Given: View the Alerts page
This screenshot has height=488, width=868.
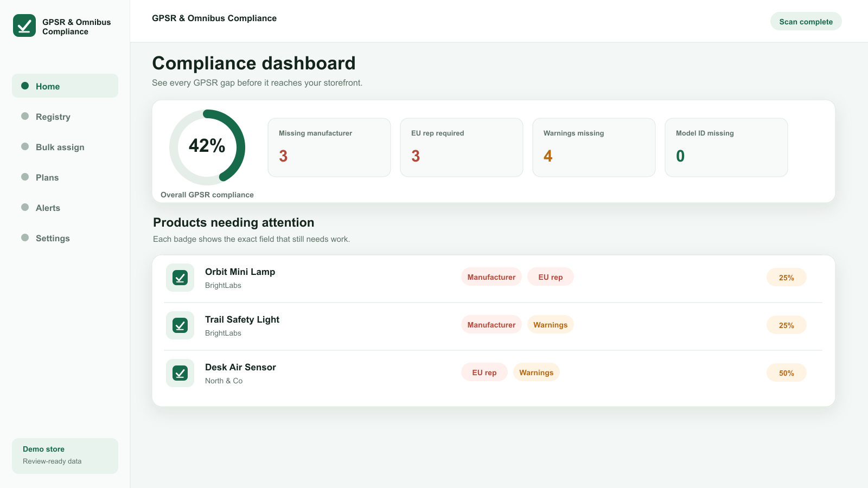Looking at the screenshot, I should [x=65, y=207].
